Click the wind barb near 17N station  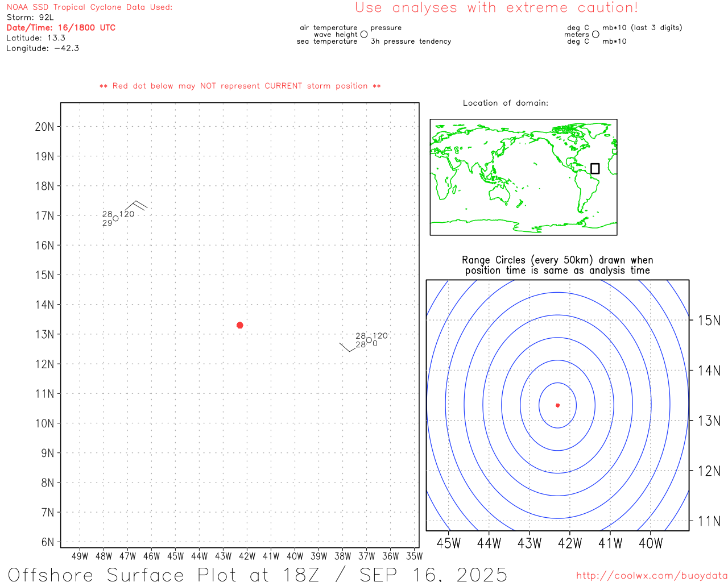click(136, 206)
